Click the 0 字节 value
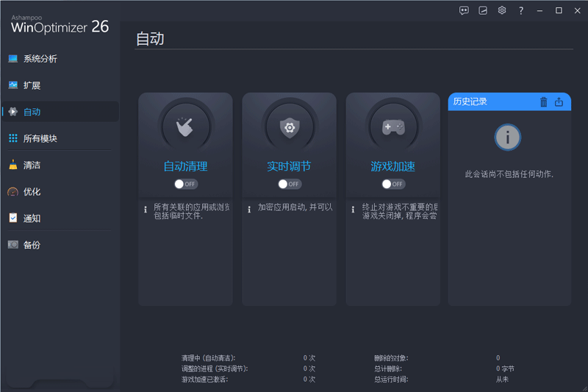This screenshot has height=392, width=588. tap(505, 368)
